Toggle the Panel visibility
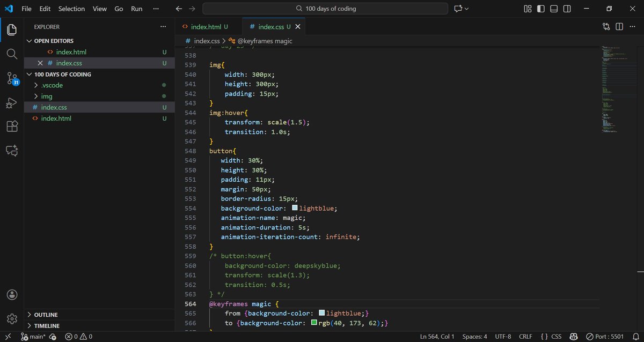Image resolution: width=644 pixels, height=342 pixels. click(554, 9)
